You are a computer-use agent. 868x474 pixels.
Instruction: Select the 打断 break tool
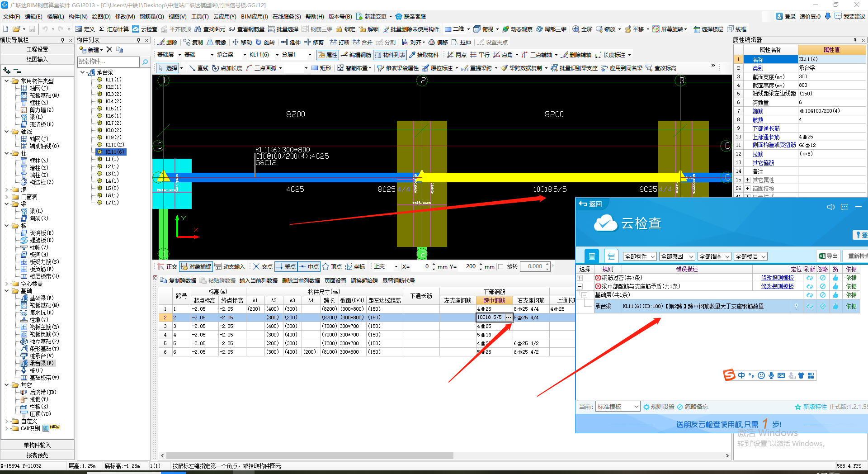340,42
